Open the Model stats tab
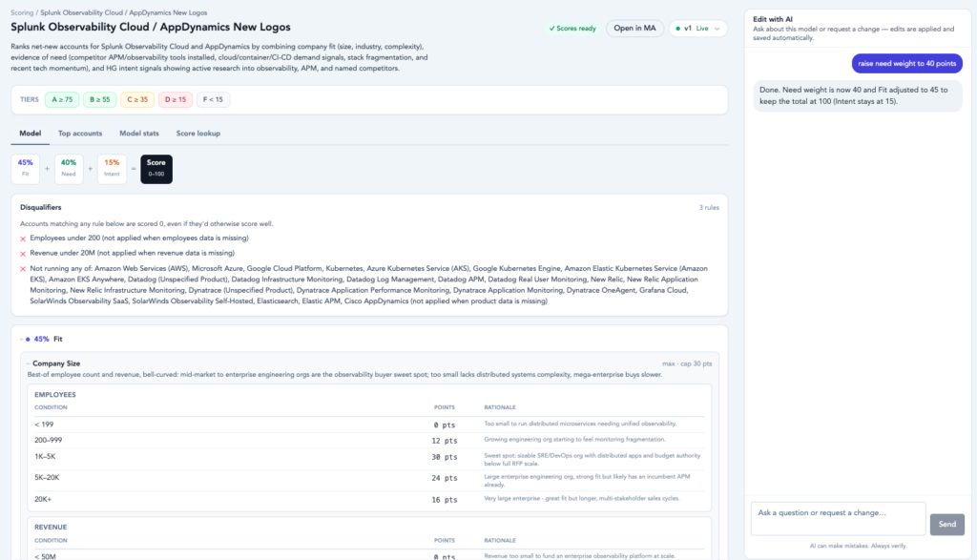Image resolution: width=977 pixels, height=560 pixels. point(139,134)
